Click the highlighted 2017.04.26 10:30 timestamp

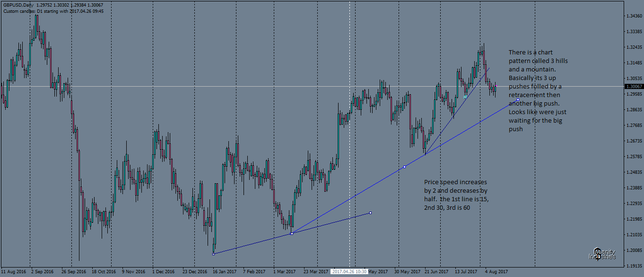click(x=348, y=271)
